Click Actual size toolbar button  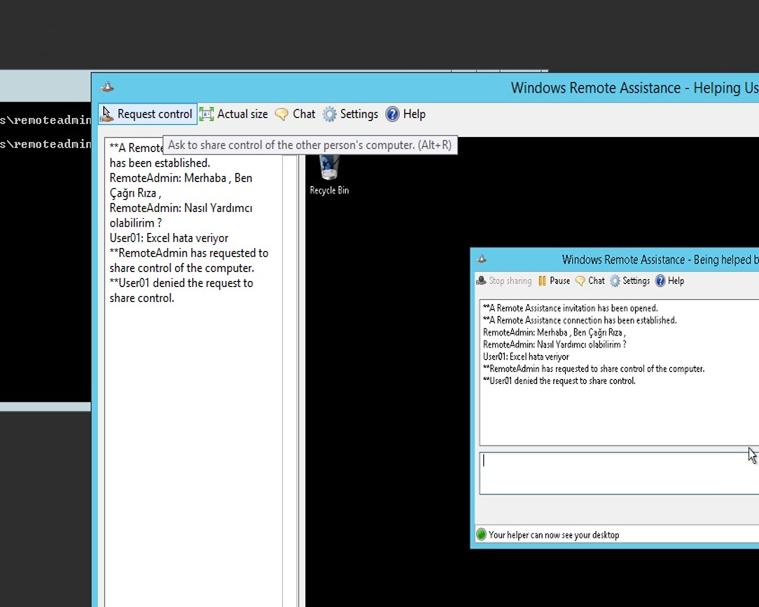click(x=234, y=114)
